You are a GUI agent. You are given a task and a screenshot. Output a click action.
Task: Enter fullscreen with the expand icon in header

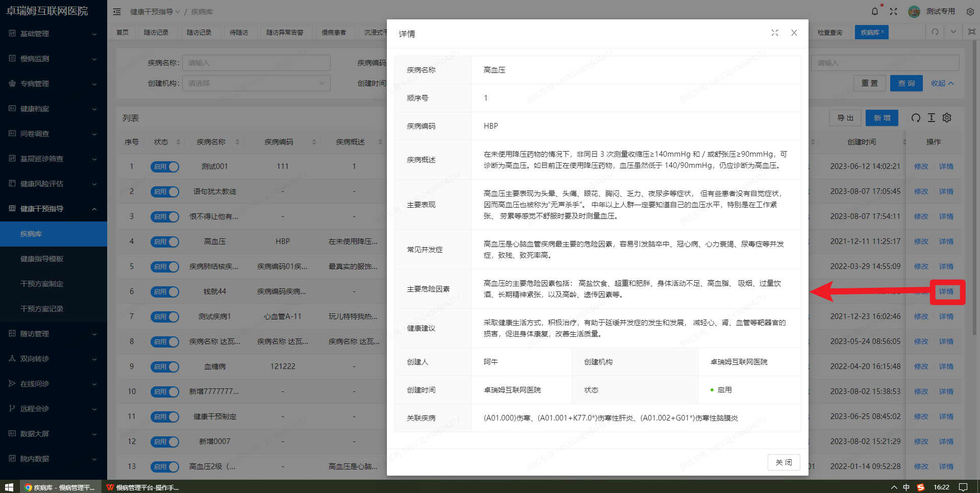coord(894,11)
